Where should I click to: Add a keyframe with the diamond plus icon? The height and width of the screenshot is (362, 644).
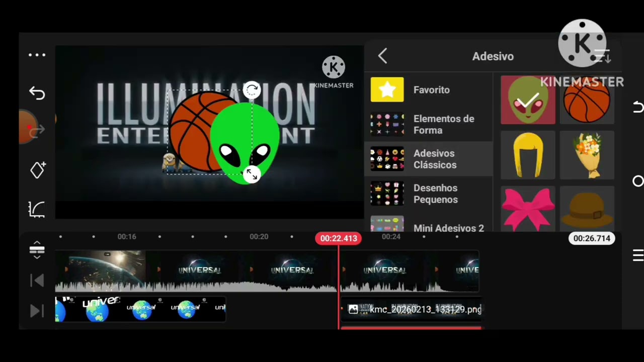pyautogui.click(x=37, y=170)
